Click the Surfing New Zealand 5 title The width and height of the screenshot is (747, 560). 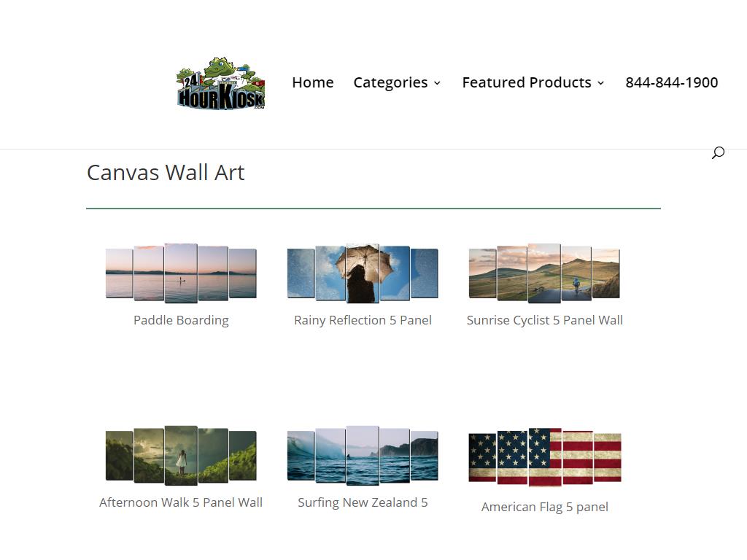(x=363, y=503)
